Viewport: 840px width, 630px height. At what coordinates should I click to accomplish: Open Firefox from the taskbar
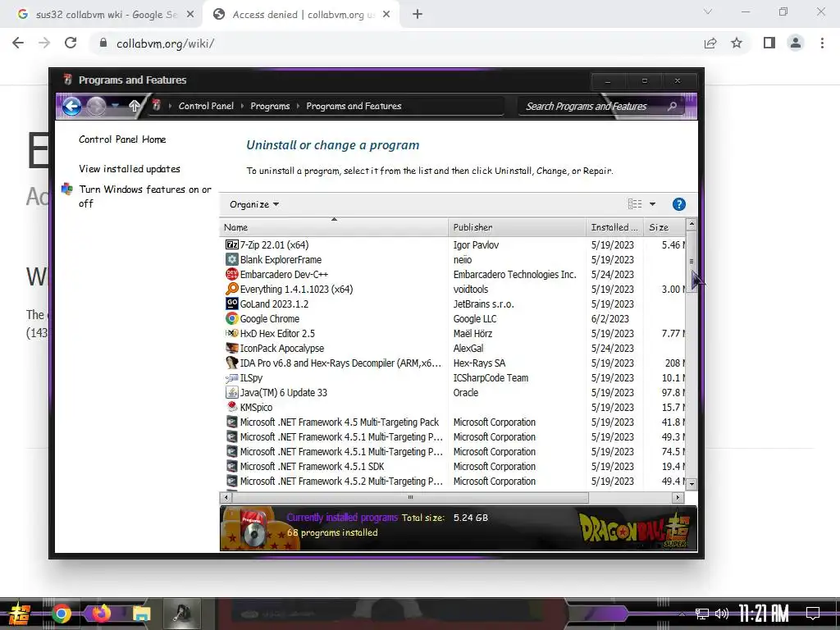click(x=101, y=614)
